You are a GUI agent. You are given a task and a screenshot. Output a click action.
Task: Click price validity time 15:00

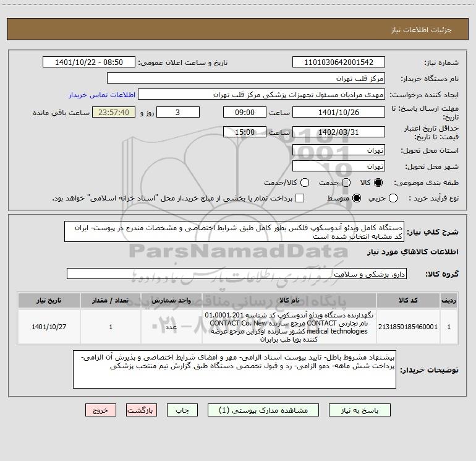(x=245, y=132)
